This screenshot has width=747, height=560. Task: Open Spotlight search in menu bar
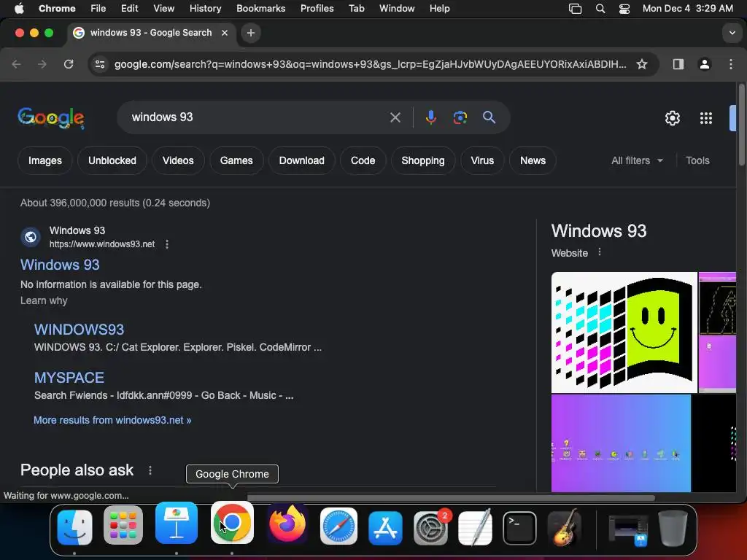coord(600,9)
